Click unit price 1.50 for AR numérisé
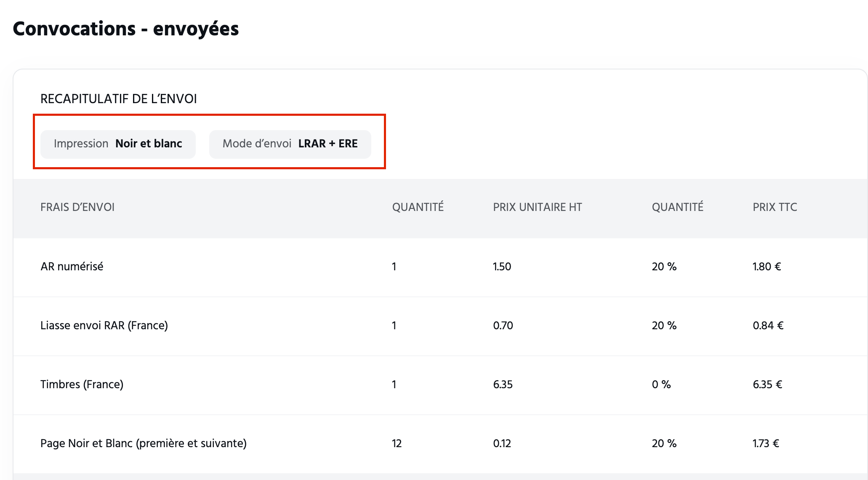The width and height of the screenshot is (868, 480). coord(502,267)
